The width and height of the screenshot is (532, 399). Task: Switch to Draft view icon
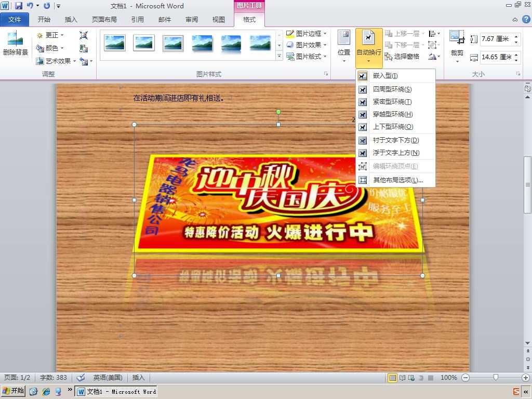point(431,378)
